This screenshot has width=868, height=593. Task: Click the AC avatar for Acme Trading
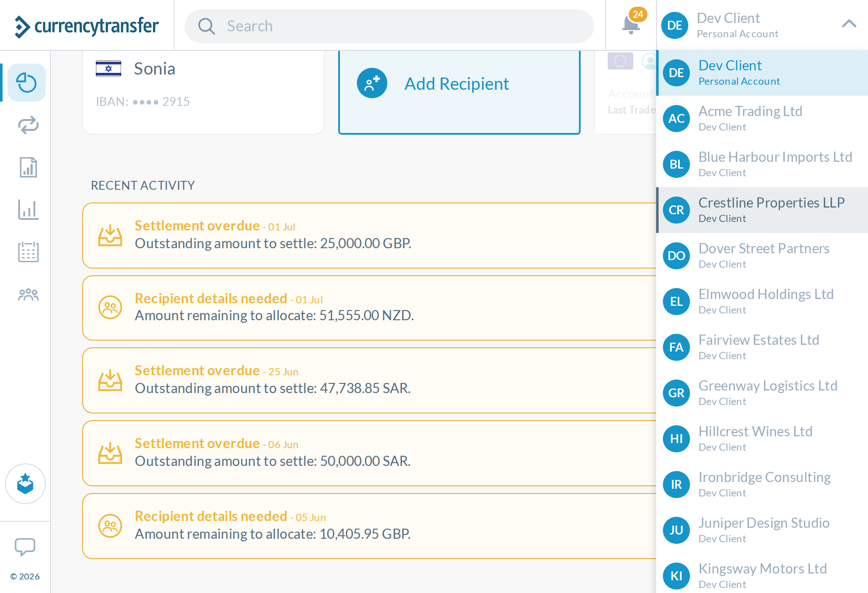point(676,119)
